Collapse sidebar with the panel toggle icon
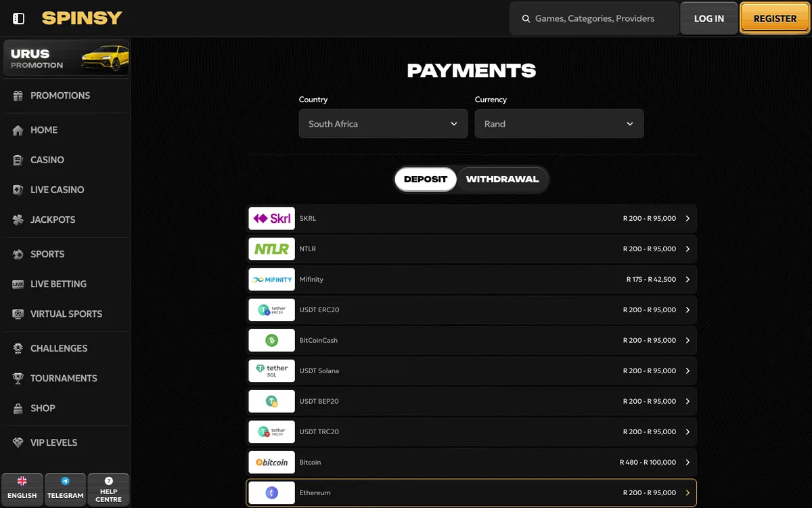This screenshot has height=508, width=812. 19,18
